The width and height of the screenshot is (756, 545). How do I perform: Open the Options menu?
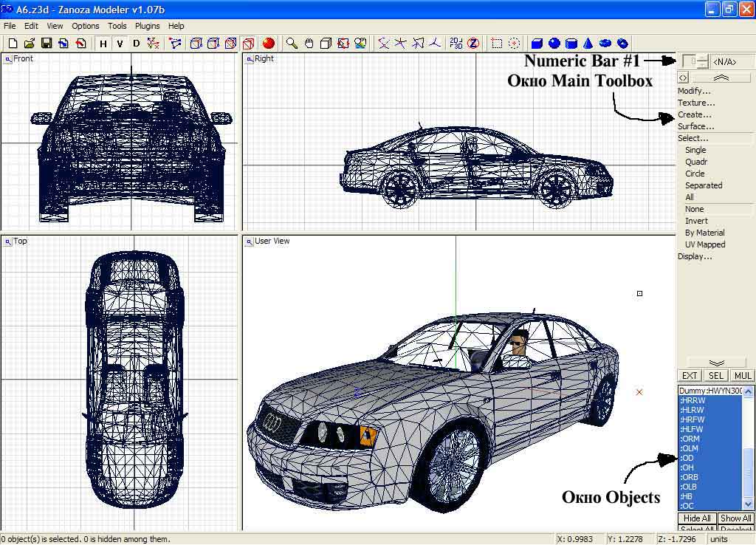coord(86,26)
